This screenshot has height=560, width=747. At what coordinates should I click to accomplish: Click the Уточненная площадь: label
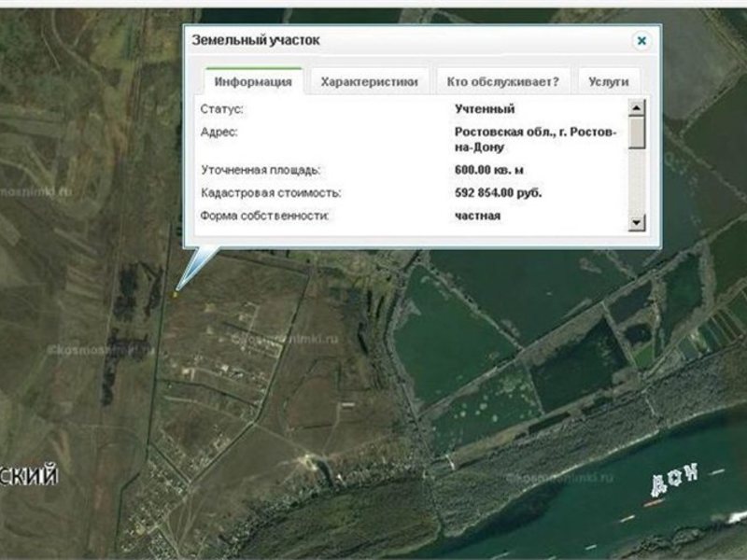261,170
